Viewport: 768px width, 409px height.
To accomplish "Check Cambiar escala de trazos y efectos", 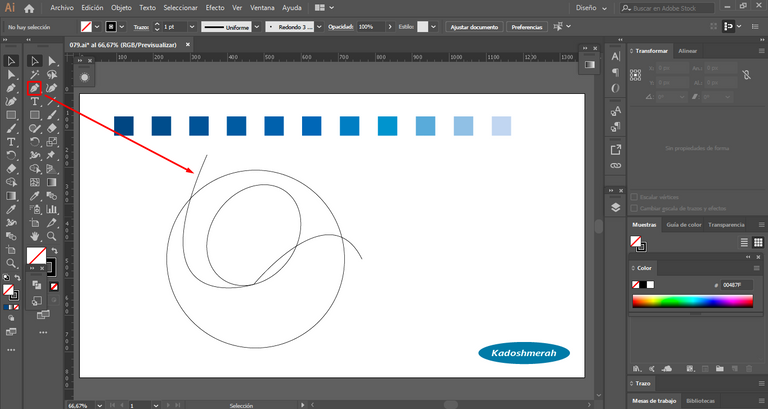I will click(x=634, y=208).
